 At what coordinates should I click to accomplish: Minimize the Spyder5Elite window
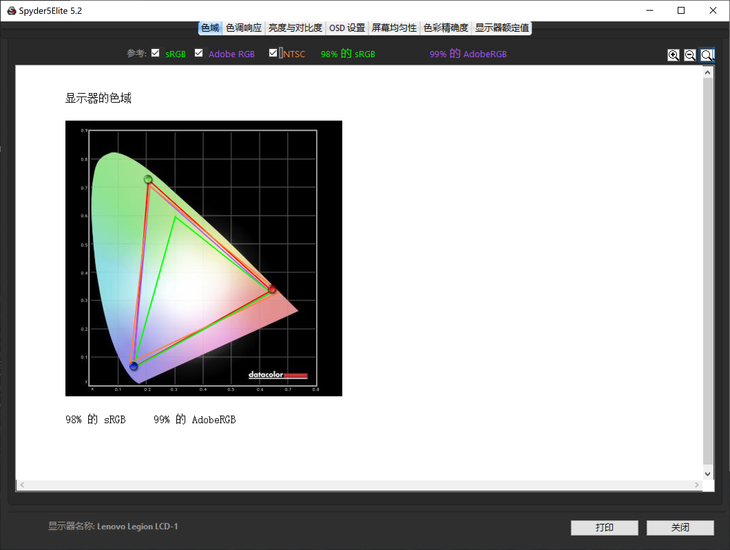[650, 10]
